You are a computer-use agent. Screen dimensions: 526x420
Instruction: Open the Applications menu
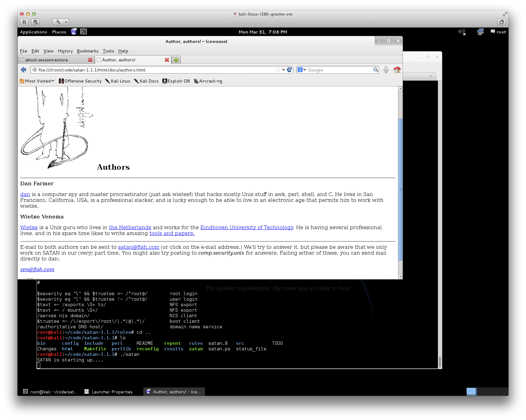33,32
